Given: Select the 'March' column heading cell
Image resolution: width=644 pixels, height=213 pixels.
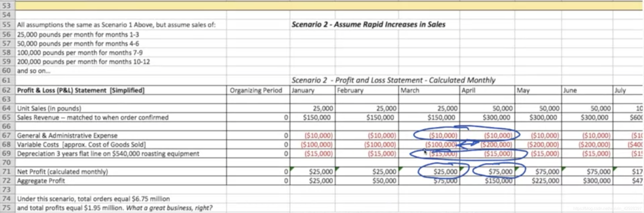Looking at the screenshot, I should click(429, 90).
